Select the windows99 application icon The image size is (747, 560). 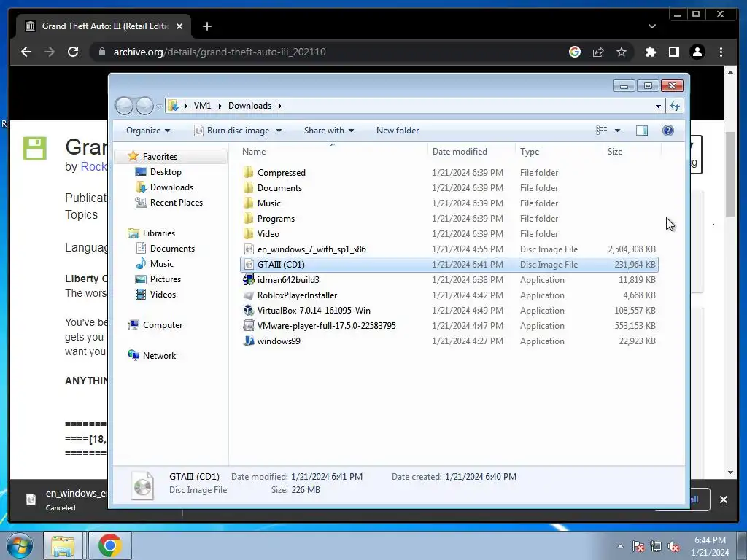tap(248, 341)
